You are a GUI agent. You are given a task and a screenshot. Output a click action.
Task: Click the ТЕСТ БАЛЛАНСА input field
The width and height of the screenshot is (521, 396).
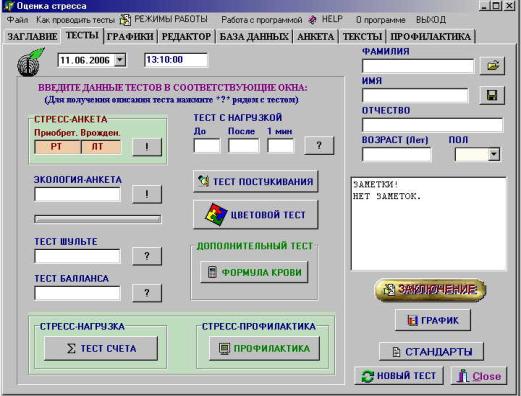point(77,293)
